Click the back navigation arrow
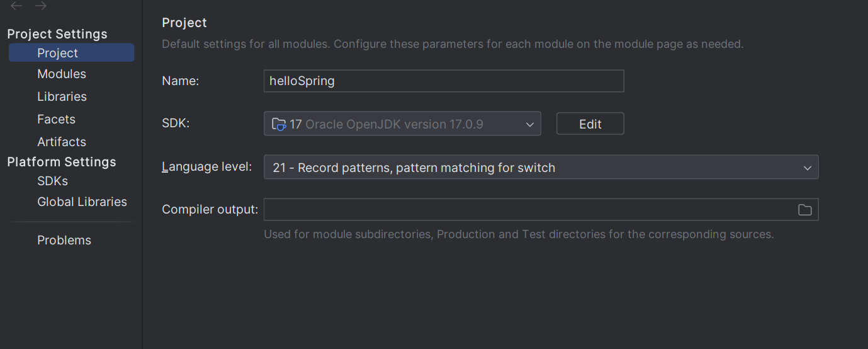Viewport: 868px width, 349px height. [17, 6]
